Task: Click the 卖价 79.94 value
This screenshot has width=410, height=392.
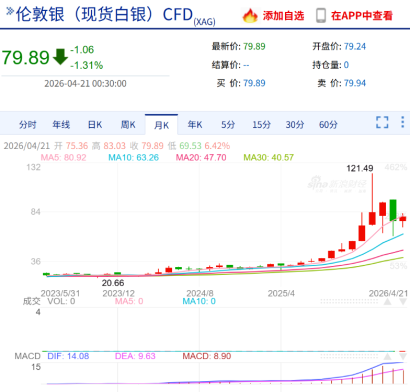Action: coord(355,83)
